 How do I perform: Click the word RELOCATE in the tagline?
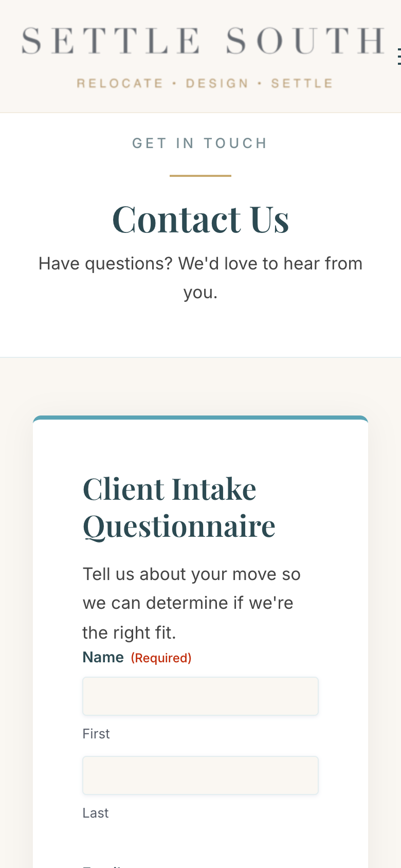(120, 83)
